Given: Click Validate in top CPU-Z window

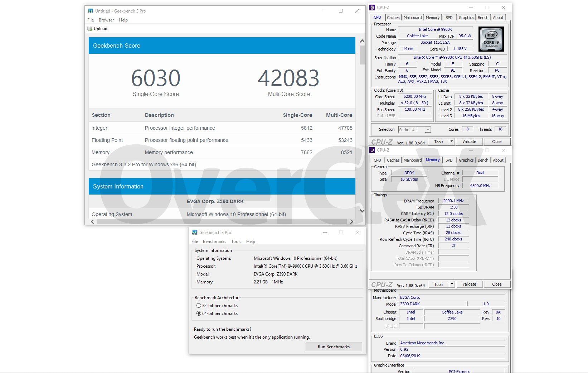Looking at the screenshot, I should click(469, 142).
